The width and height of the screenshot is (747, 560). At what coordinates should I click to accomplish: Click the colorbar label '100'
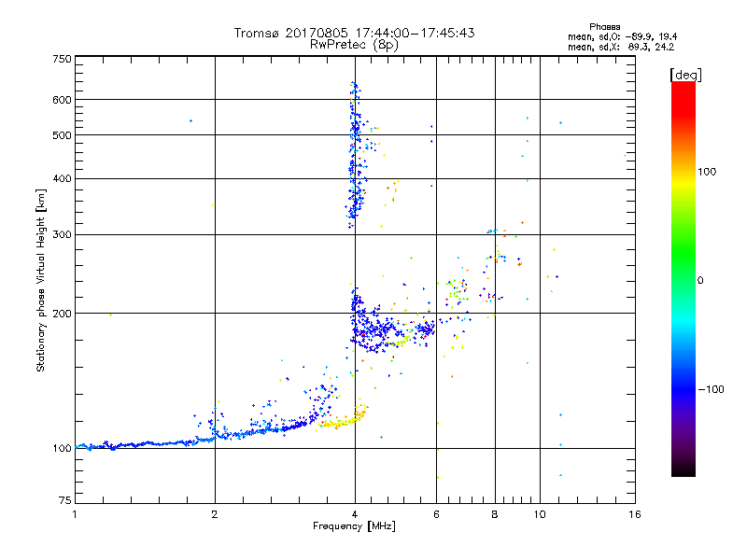click(x=707, y=172)
